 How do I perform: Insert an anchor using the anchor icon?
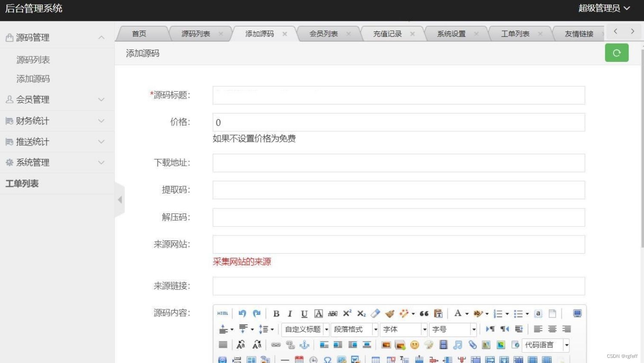coord(305,344)
